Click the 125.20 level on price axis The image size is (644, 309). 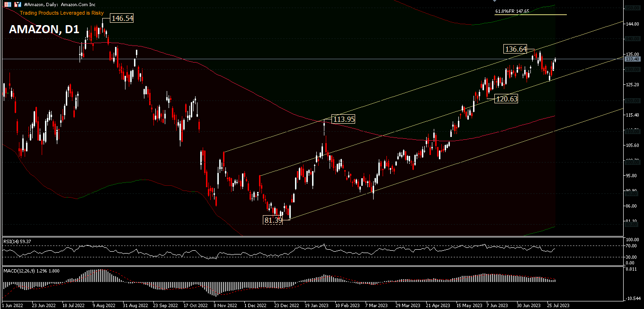click(x=632, y=84)
